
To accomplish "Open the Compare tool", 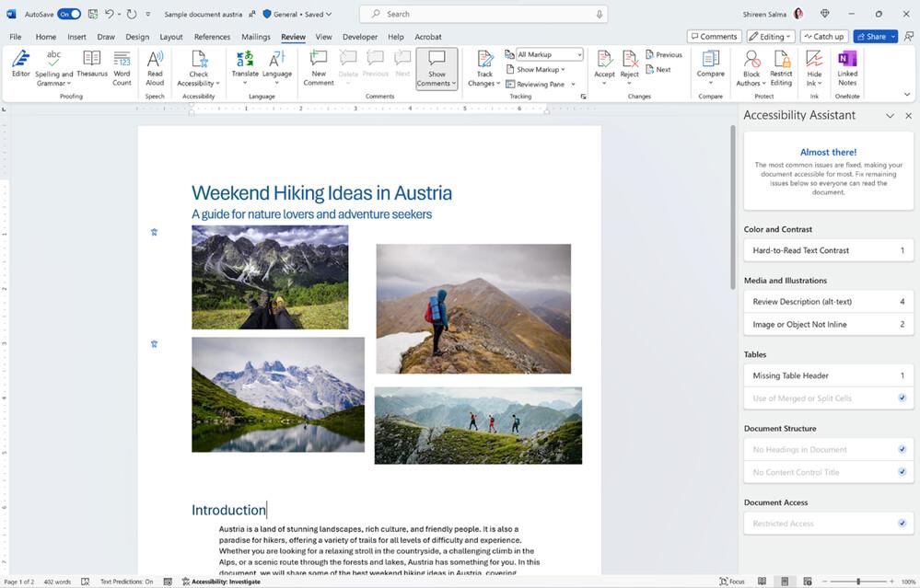I will click(709, 66).
